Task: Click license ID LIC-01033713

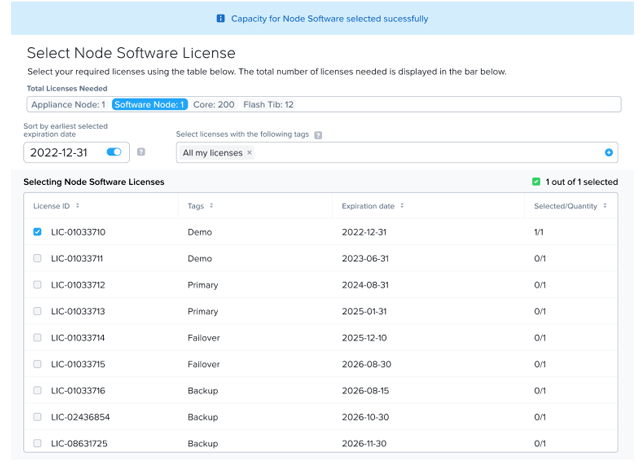Action: pos(78,311)
